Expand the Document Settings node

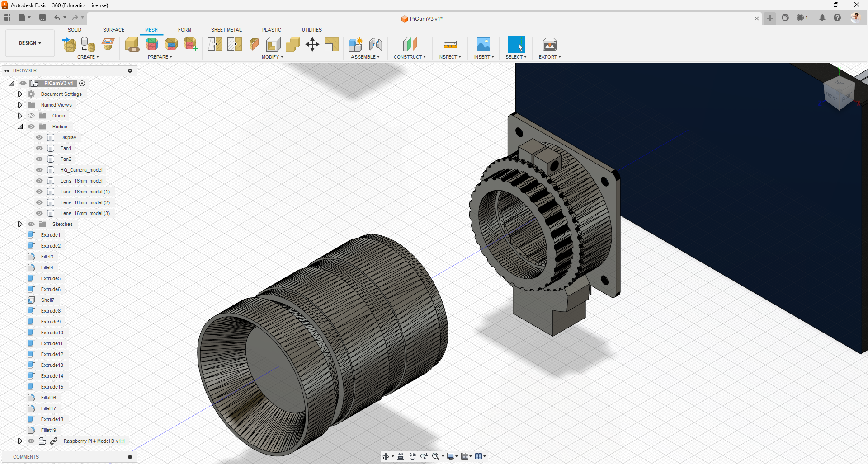[20, 94]
